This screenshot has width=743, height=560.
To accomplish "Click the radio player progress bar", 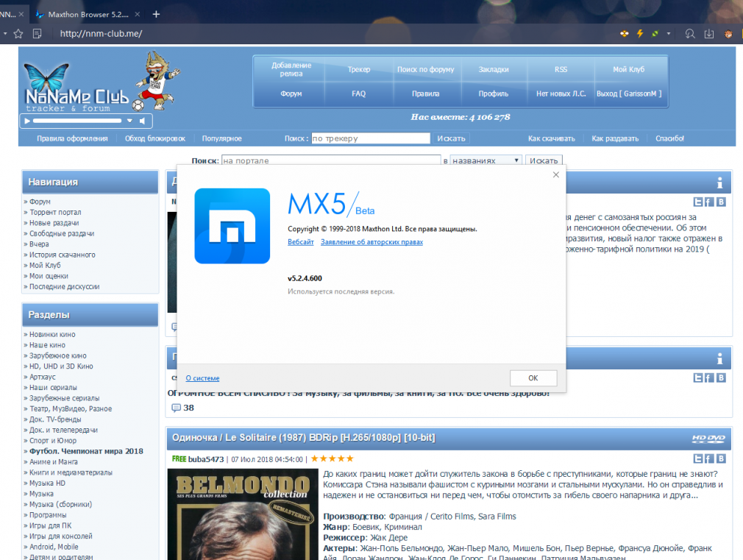I will click(x=77, y=121).
